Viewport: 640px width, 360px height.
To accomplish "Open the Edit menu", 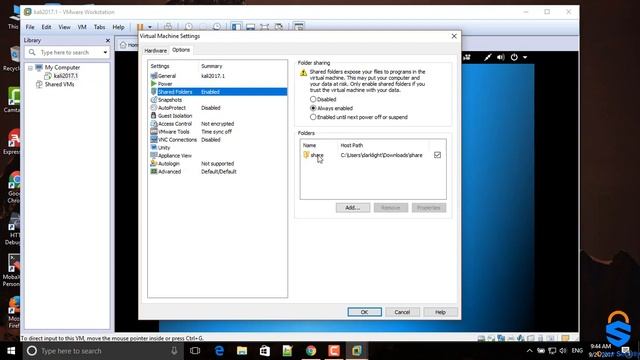I will point(47,27).
